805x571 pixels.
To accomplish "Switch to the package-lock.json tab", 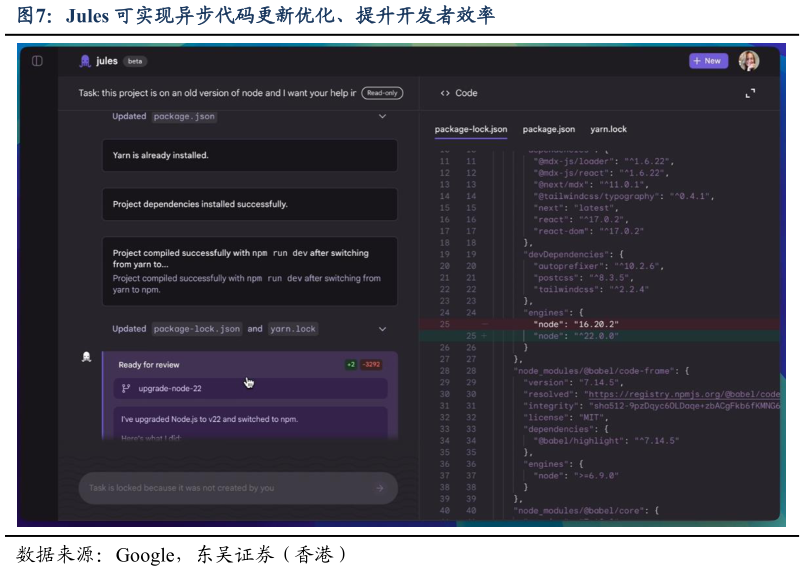I will [x=471, y=129].
